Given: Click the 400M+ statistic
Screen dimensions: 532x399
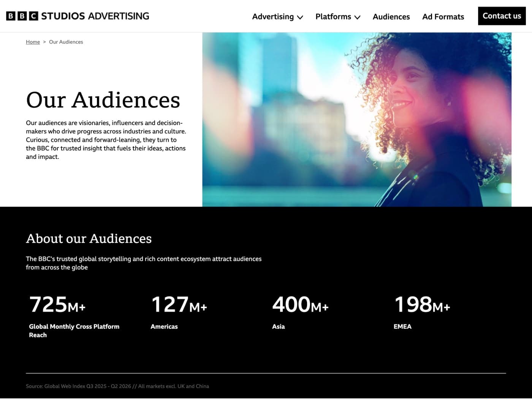Looking at the screenshot, I should click(x=301, y=304).
